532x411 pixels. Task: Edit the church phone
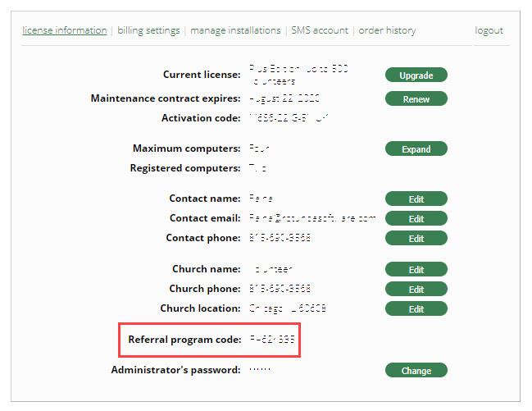point(416,290)
